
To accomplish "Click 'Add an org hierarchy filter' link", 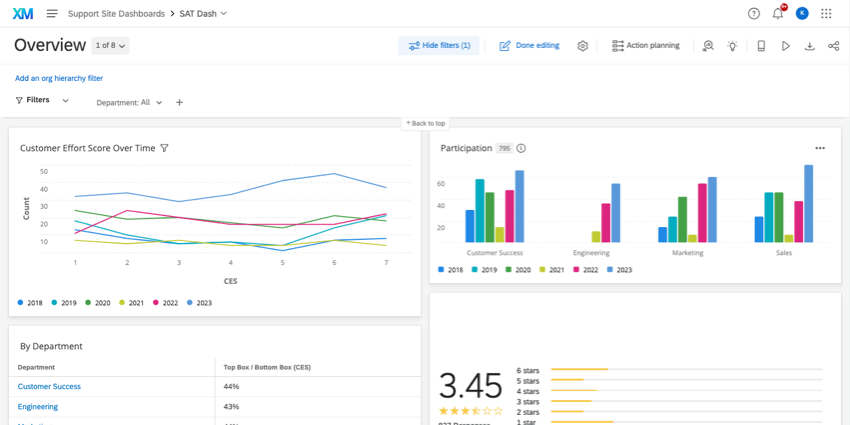I will pyautogui.click(x=59, y=78).
